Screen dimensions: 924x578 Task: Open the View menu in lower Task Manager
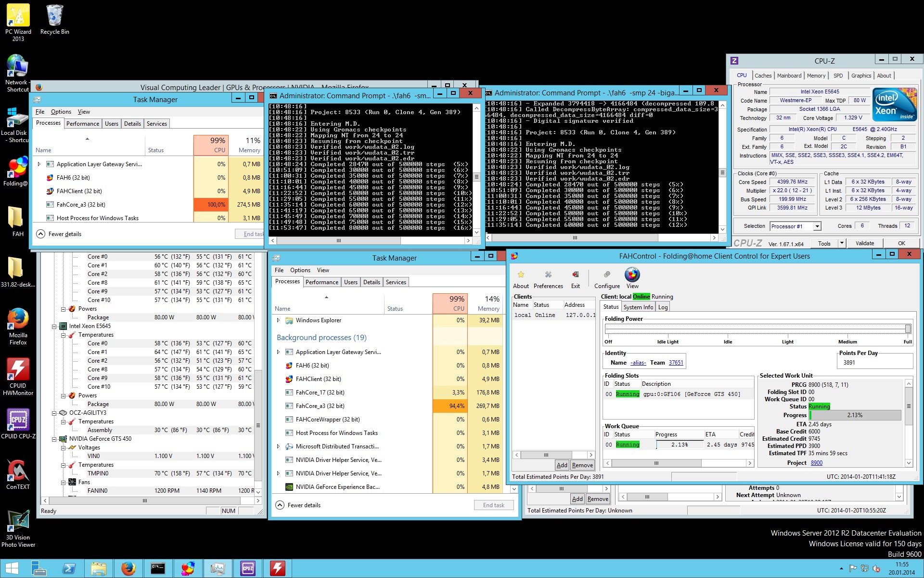pyautogui.click(x=323, y=270)
